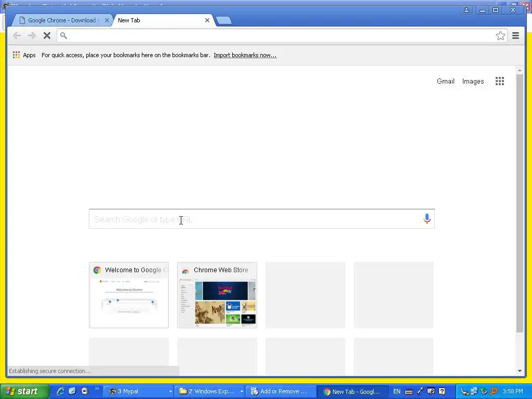Expand Windows Explorer group dropdown arrow
The image size is (532, 399).
point(242,392)
